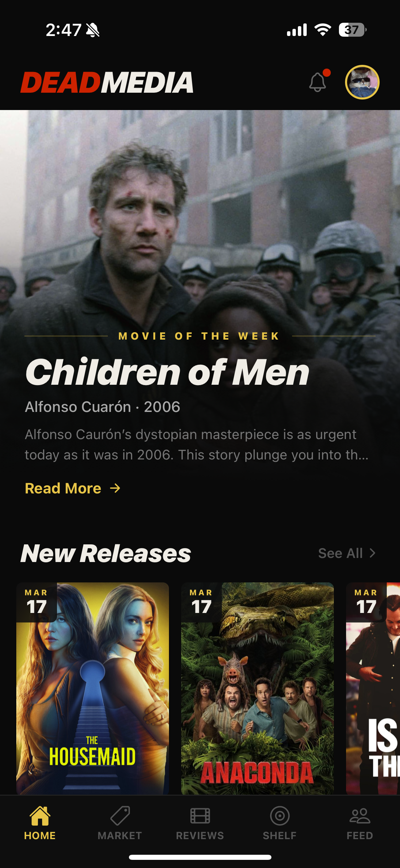Open notifications bell icon
This screenshot has height=868, width=400.
pyautogui.click(x=318, y=82)
